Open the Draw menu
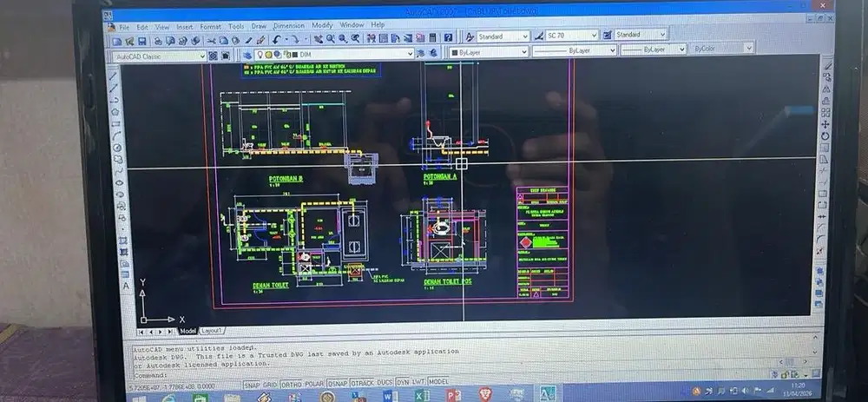Screen dimensions: 868x402 259,26
